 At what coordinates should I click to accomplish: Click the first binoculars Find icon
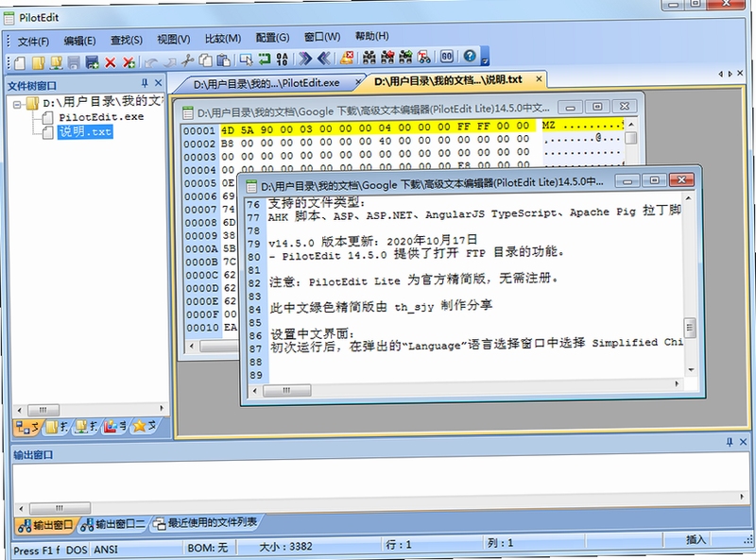[369, 58]
